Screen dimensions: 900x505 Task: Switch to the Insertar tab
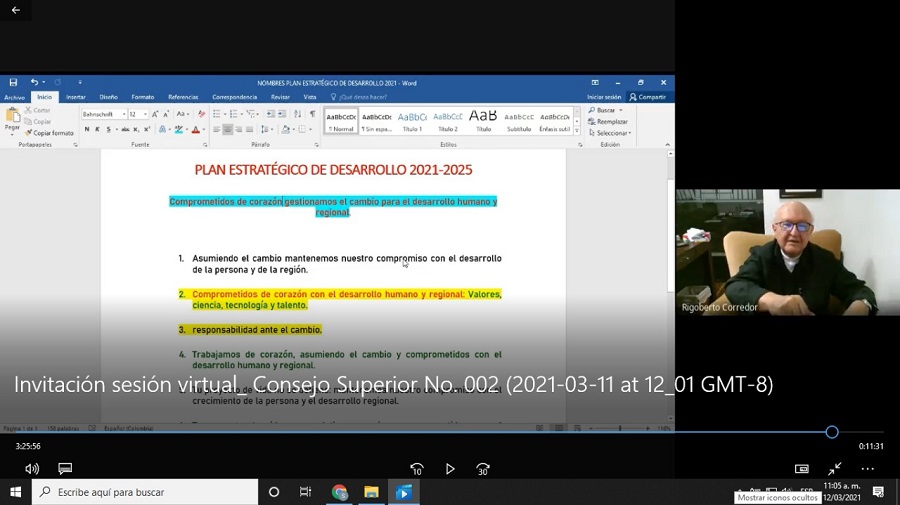point(76,97)
